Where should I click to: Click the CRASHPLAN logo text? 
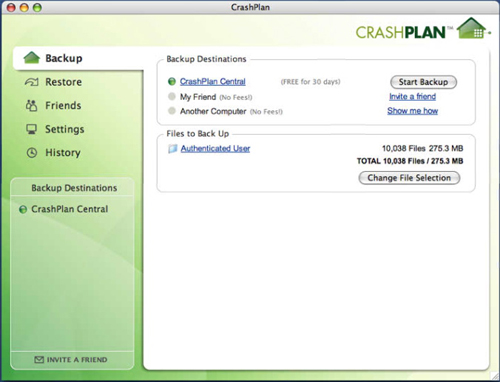(401, 32)
